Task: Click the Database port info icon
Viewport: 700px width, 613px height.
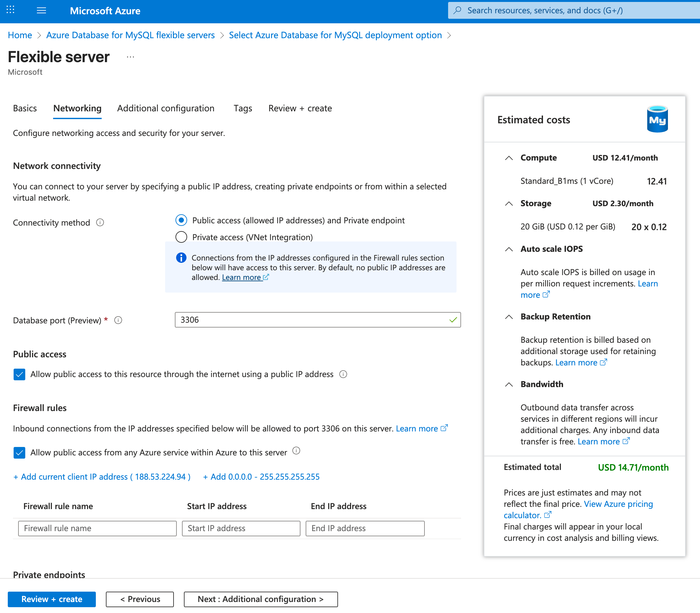Action: click(x=118, y=320)
